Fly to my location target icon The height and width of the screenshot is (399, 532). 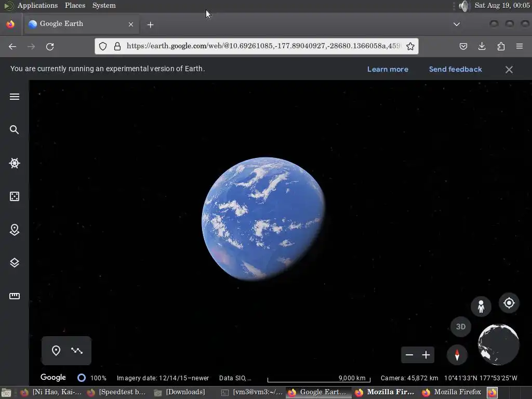pyautogui.click(x=509, y=303)
